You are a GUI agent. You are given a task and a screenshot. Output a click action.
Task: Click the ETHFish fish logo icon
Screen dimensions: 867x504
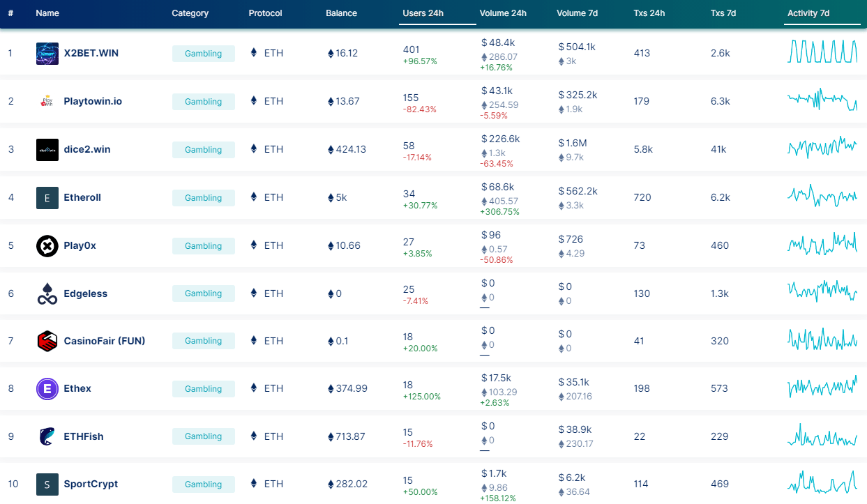click(47, 437)
